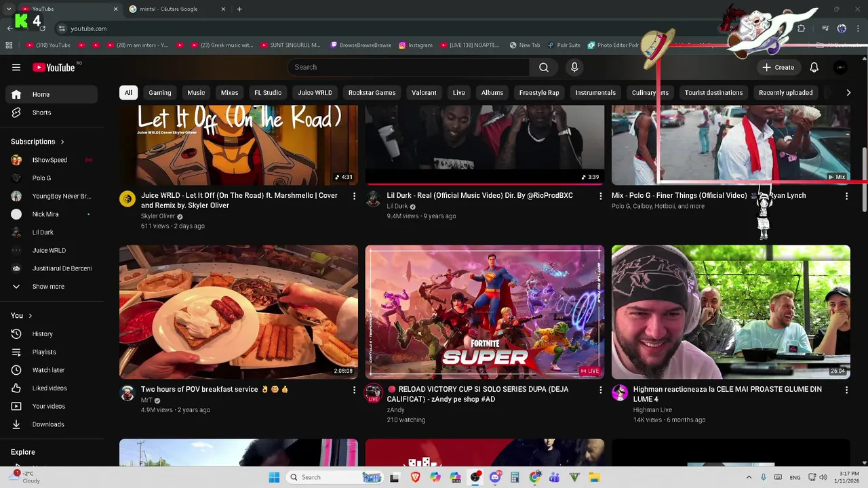Open the Instagram bookmark
This screenshot has height=488, width=868.
click(416, 45)
